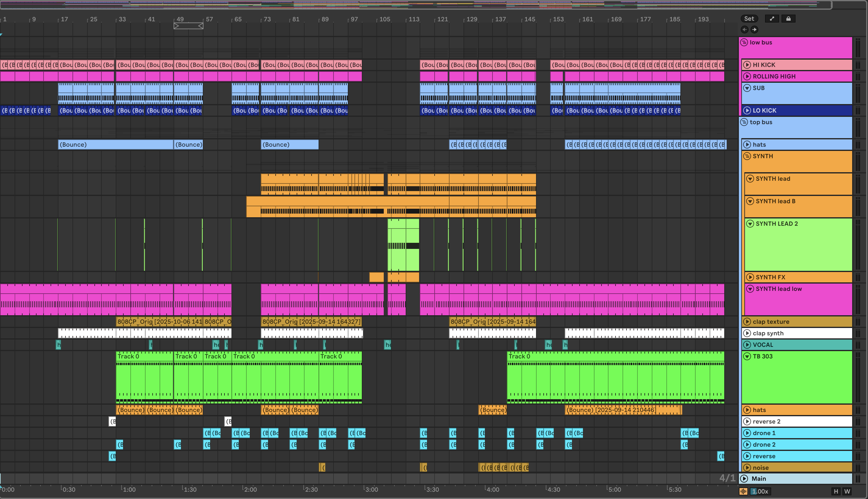The width and height of the screenshot is (868, 499).
Task: Jump to next locator arrow
Action: tap(754, 30)
